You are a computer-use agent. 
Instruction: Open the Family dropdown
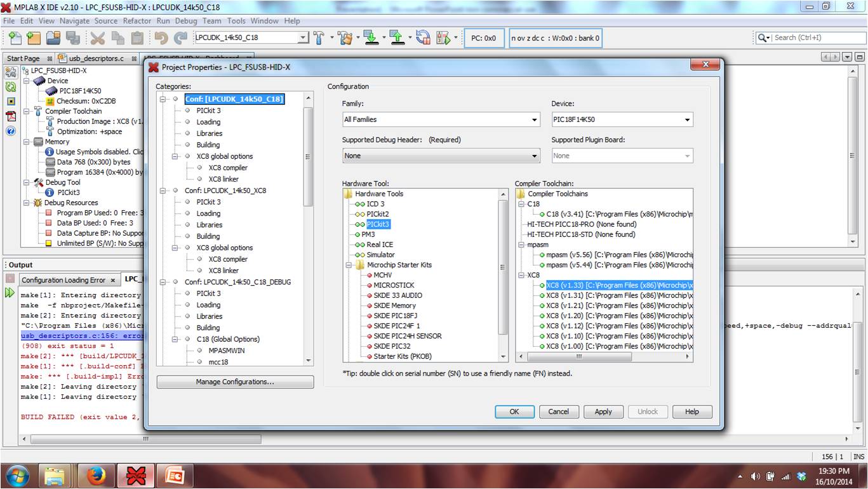coord(441,119)
